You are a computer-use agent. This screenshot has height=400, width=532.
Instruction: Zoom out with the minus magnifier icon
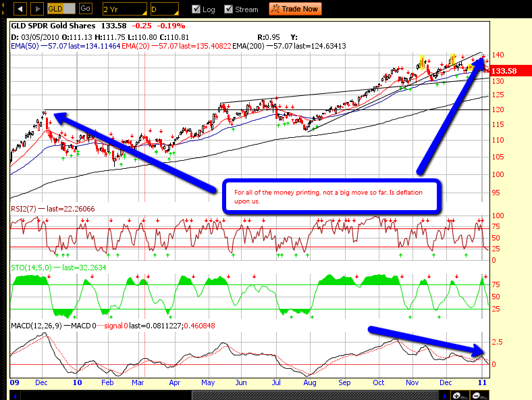479,395
